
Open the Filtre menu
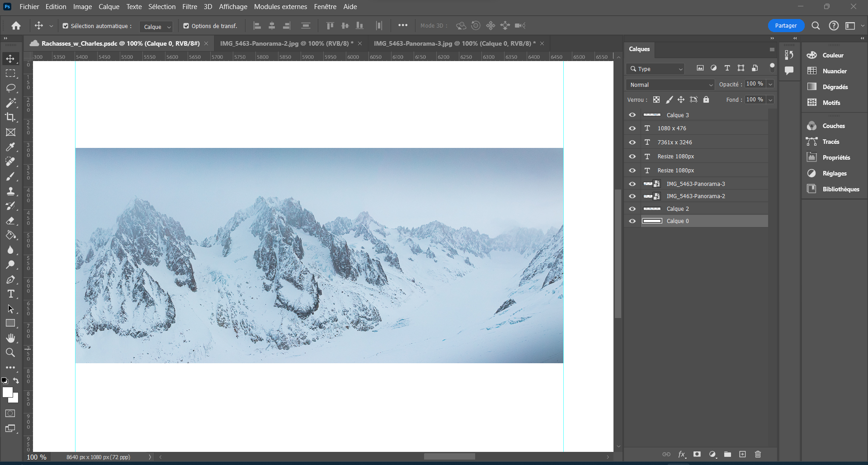[x=189, y=6]
